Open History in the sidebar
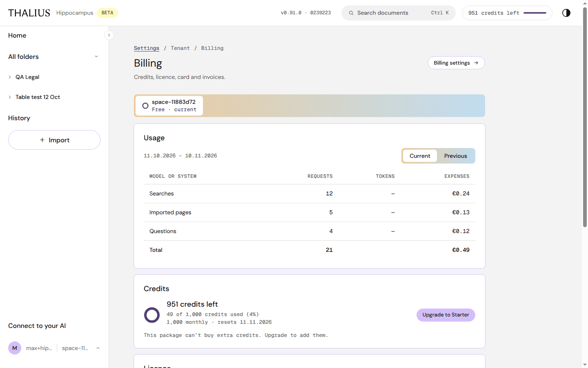 pos(19,118)
